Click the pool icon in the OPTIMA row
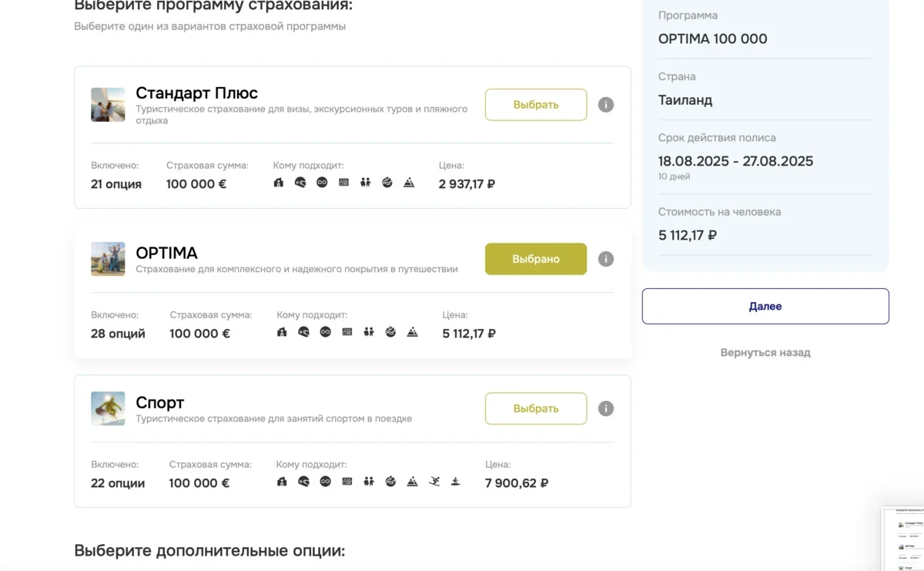 tap(390, 332)
